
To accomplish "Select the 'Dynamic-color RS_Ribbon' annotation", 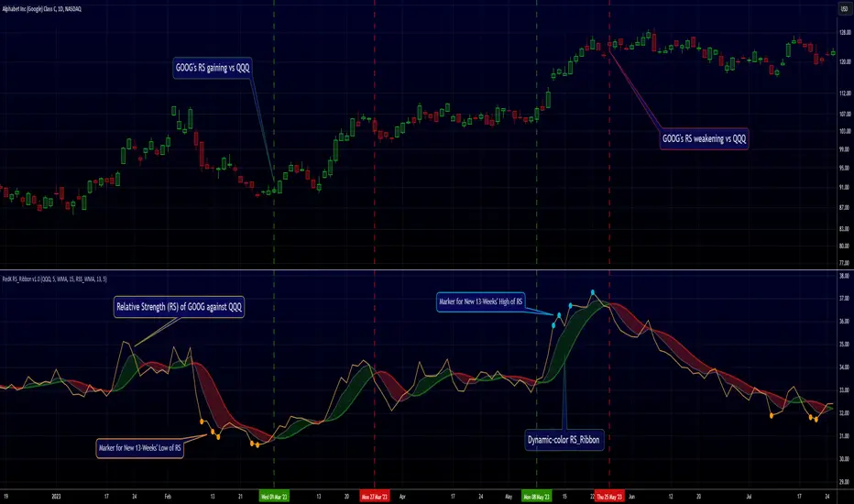I will pos(564,440).
